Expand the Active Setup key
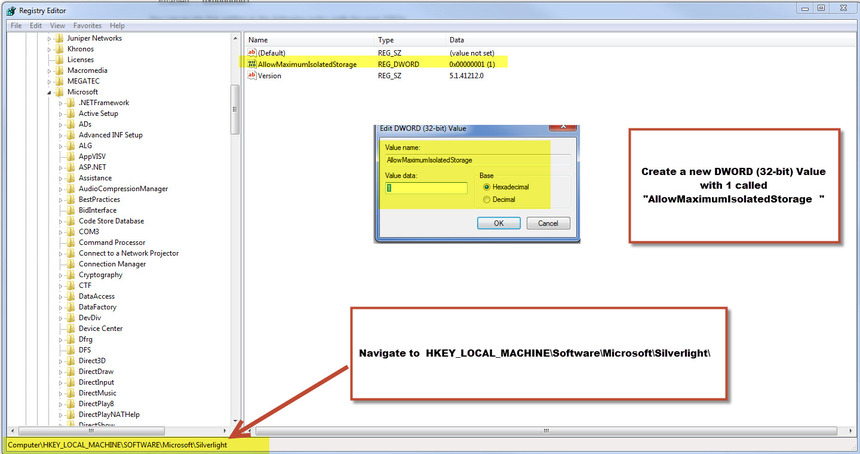This screenshot has height=454, width=860. click(61, 114)
